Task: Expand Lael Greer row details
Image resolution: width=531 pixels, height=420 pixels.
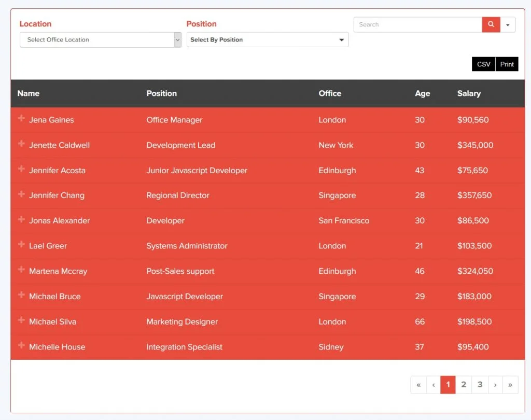Action: click(x=21, y=244)
